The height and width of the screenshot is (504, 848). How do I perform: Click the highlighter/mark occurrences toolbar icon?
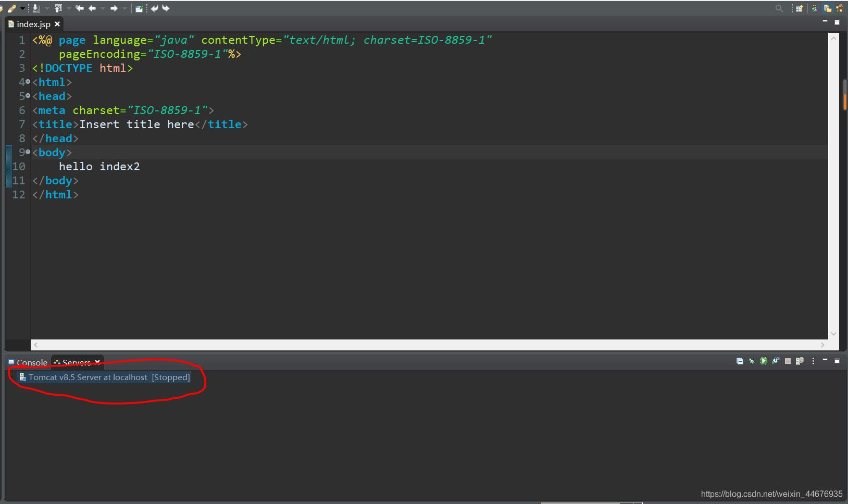pos(11,8)
